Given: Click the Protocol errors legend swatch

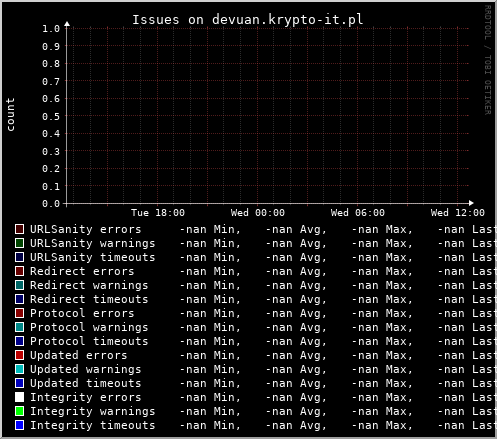Looking at the screenshot, I should click(x=19, y=313).
